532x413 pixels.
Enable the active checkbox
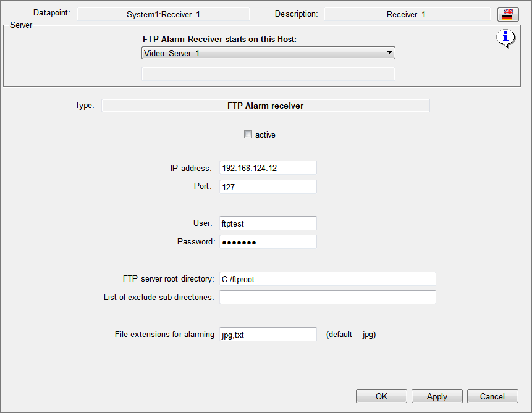click(248, 135)
